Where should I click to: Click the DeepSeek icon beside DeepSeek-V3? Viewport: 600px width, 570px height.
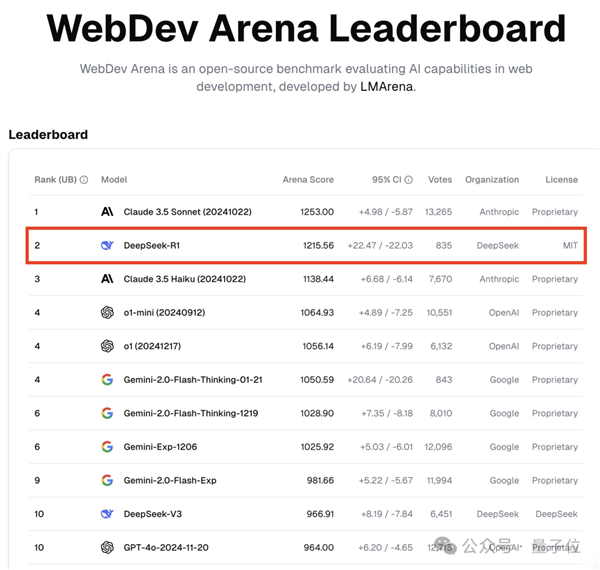pyautogui.click(x=107, y=514)
